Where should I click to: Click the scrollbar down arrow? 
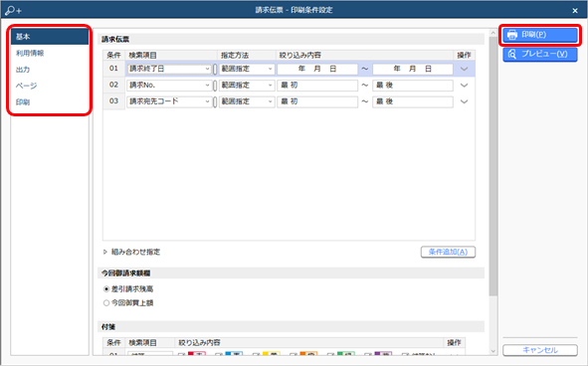click(x=493, y=351)
